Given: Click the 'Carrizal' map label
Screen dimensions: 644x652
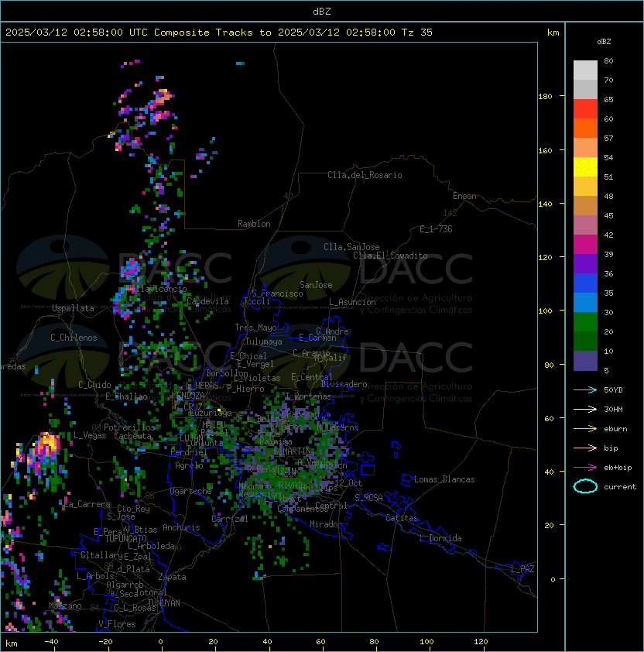Looking at the screenshot, I should [x=230, y=519].
